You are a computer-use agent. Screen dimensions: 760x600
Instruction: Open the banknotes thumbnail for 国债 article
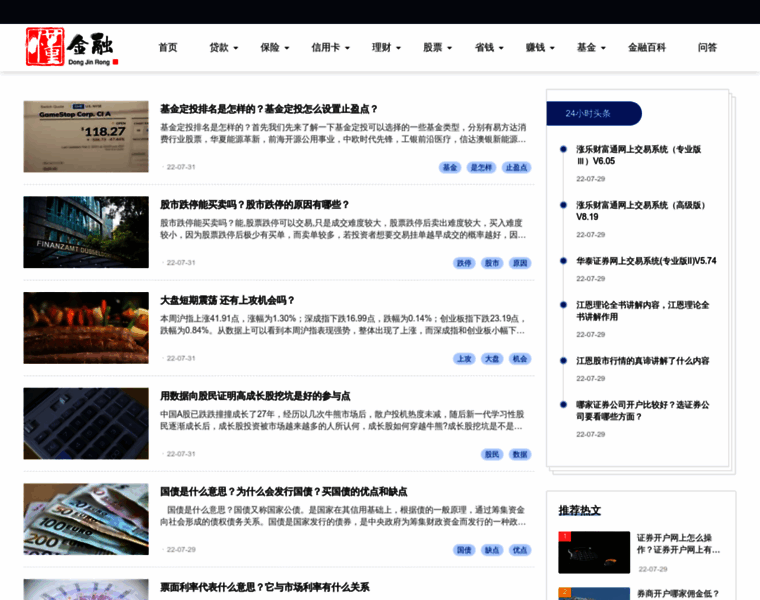tap(86, 519)
